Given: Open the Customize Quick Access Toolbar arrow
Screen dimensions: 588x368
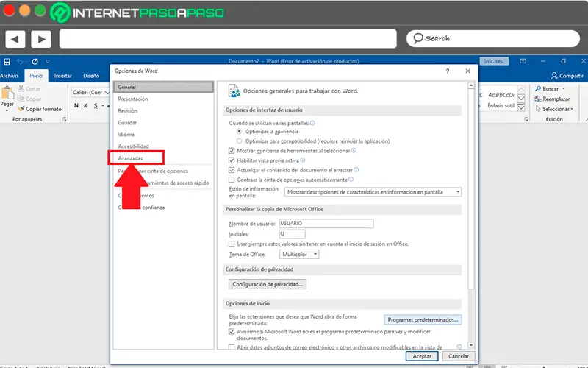Looking at the screenshot, I should tap(48, 61).
